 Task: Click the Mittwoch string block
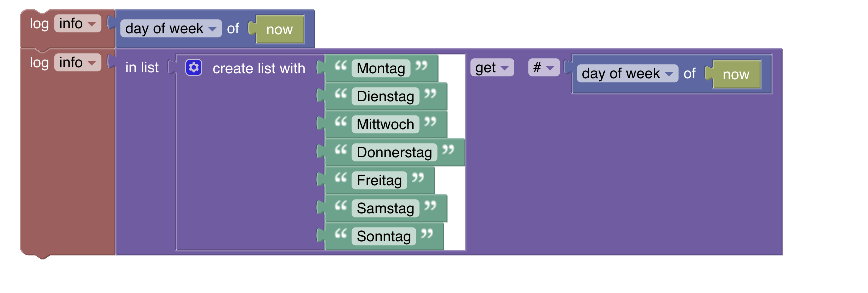click(384, 124)
